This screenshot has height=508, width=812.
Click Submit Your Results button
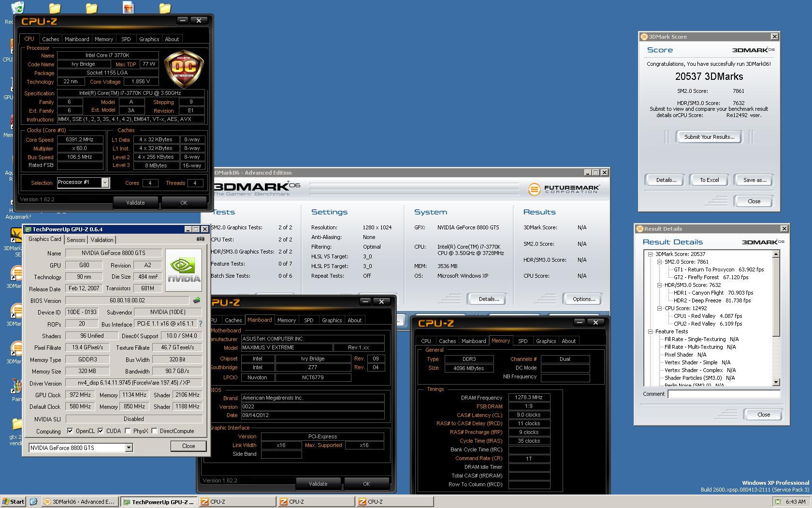pos(709,137)
